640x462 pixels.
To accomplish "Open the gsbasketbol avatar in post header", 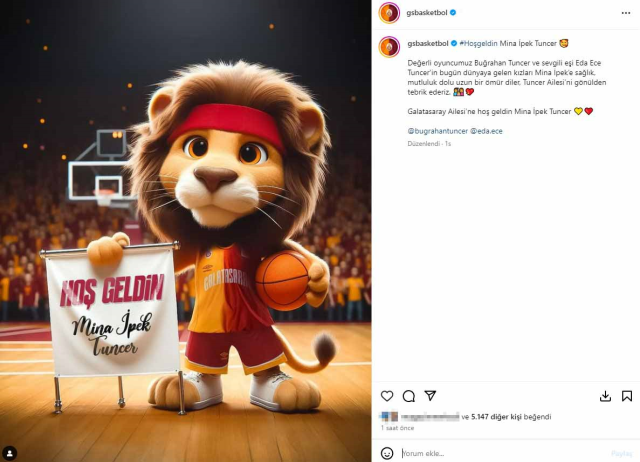I will click(390, 13).
